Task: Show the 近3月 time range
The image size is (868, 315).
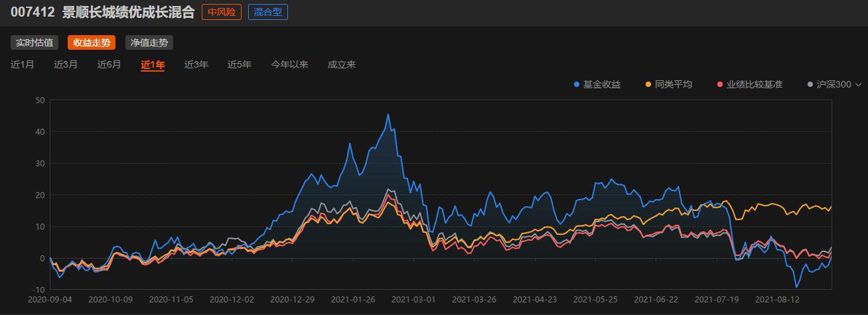Action: click(66, 64)
